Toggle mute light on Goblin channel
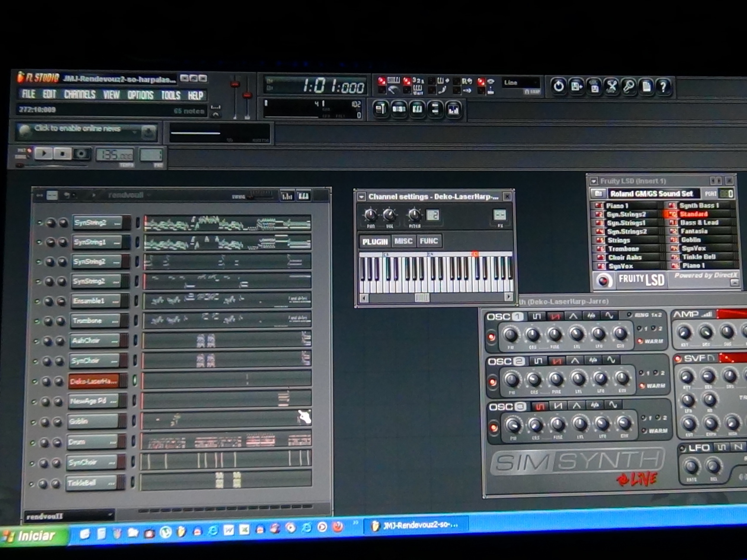Viewport: 747px width, 560px height. point(34,422)
